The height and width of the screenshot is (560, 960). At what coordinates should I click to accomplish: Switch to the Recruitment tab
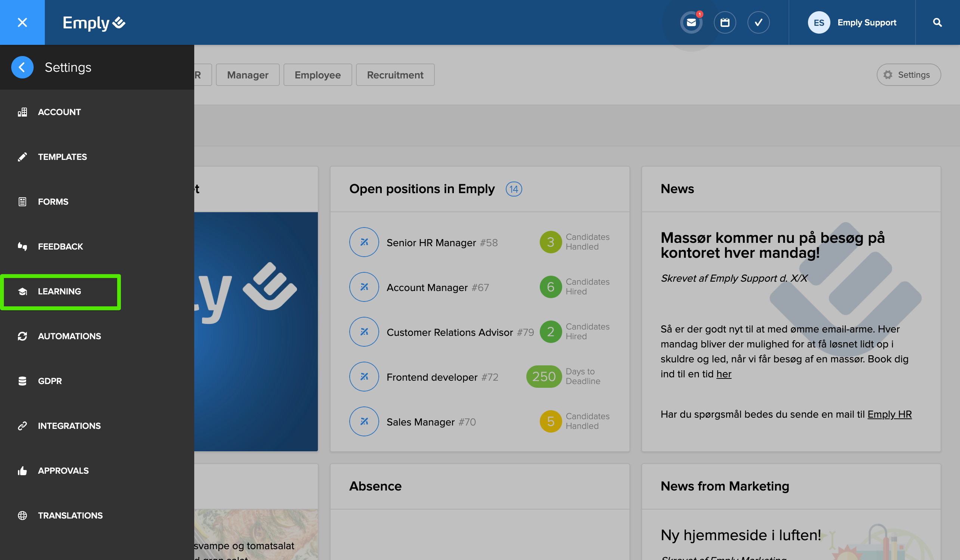tap(395, 75)
